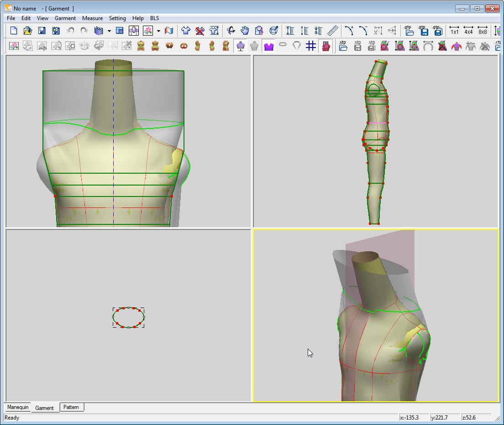Image resolution: width=504 pixels, height=425 pixels.
Task: Select the 4x4 grid size icon
Action: click(468, 31)
